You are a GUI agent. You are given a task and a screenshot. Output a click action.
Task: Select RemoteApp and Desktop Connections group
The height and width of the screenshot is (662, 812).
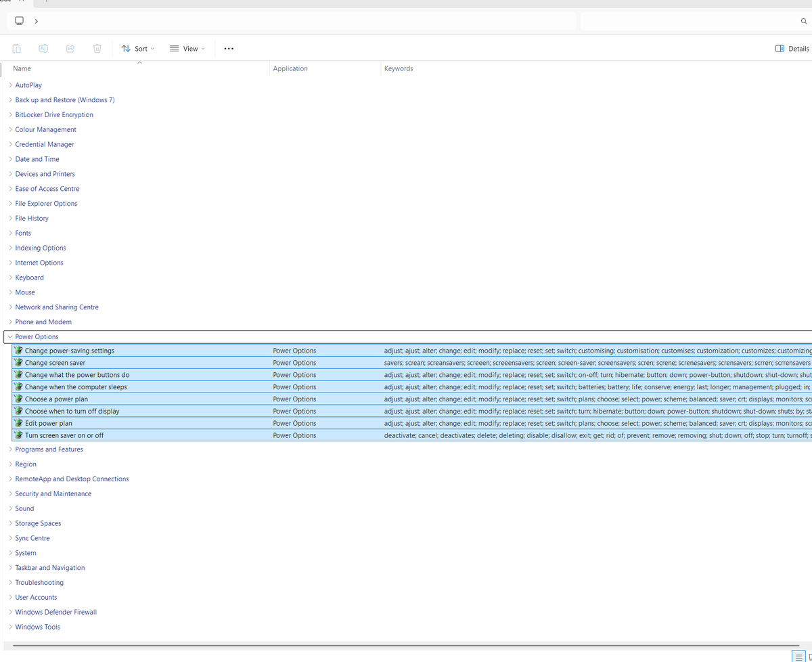(x=72, y=479)
